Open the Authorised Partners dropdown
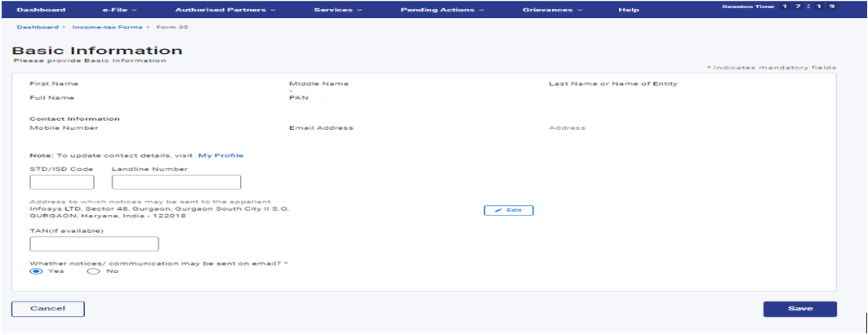 click(x=226, y=10)
